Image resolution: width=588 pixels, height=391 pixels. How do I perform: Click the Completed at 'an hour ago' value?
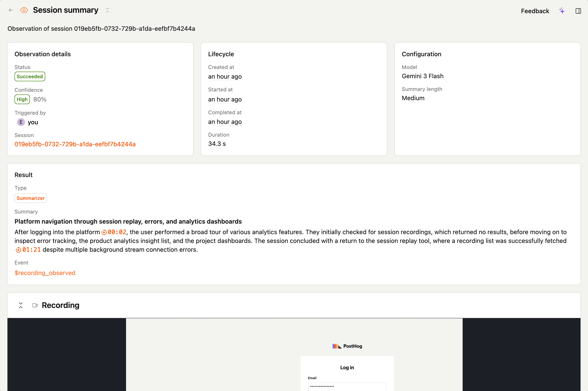[x=225, y=122]
